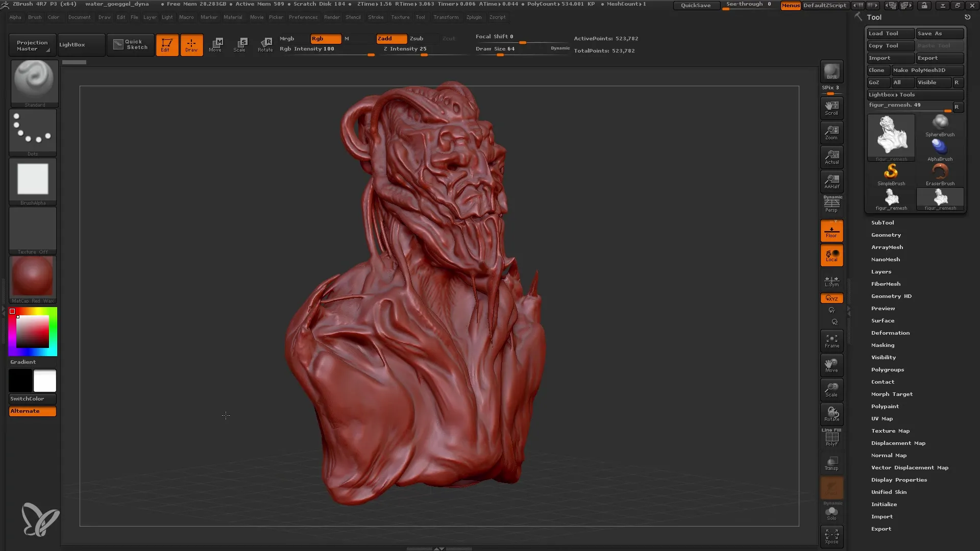Click the Draw mode button
This screenshot has width=980, height=551.
coord(191,44)
